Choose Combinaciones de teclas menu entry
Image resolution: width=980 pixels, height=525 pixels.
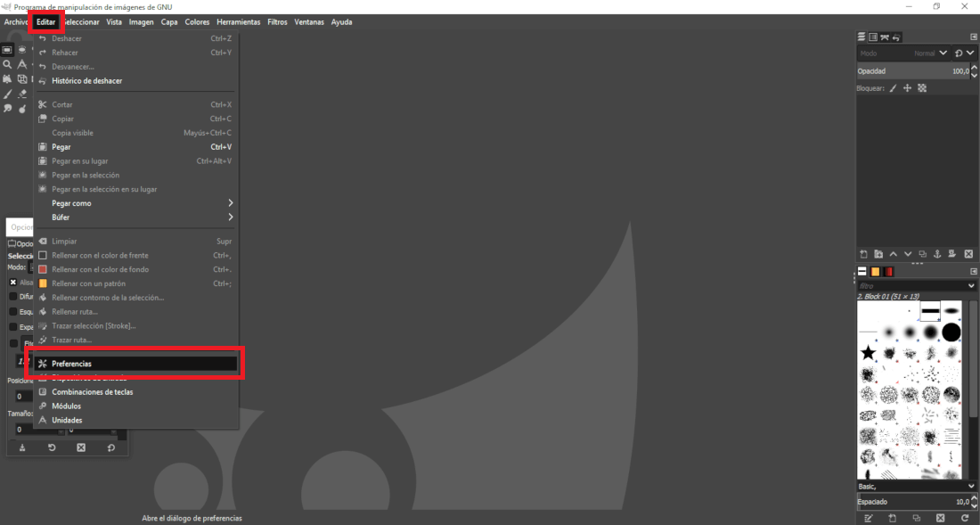pos(136,392)
